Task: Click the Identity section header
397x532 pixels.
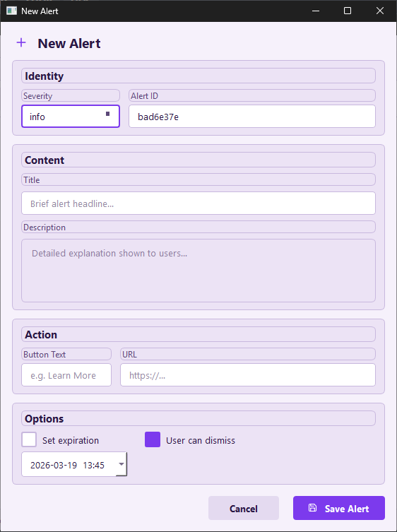Action: [198, 76]
